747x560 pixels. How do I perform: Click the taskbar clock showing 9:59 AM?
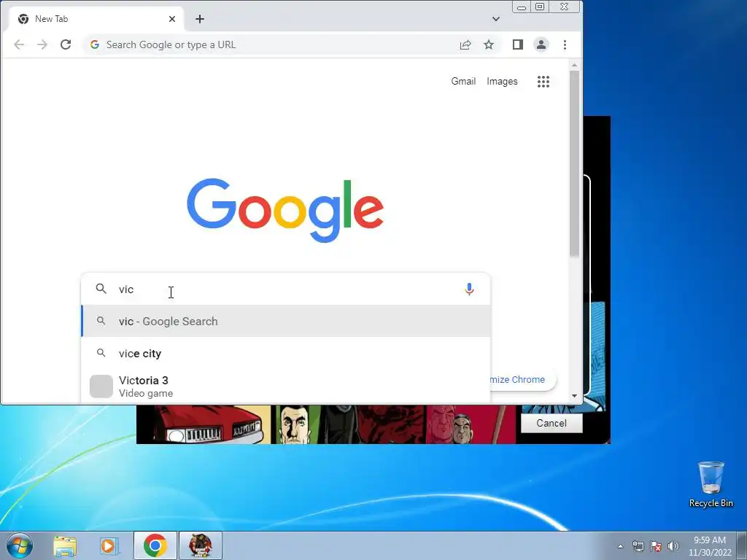click(x=710, y=546)
